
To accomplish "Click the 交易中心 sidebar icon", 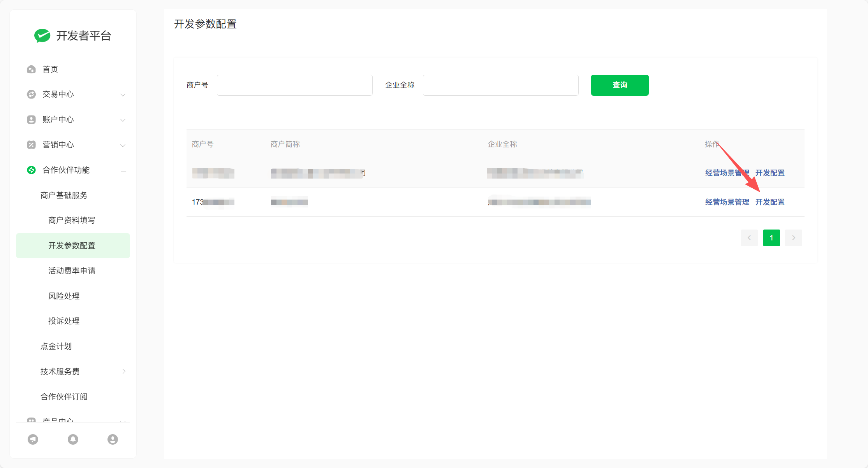I will click(x=32, y=94).
